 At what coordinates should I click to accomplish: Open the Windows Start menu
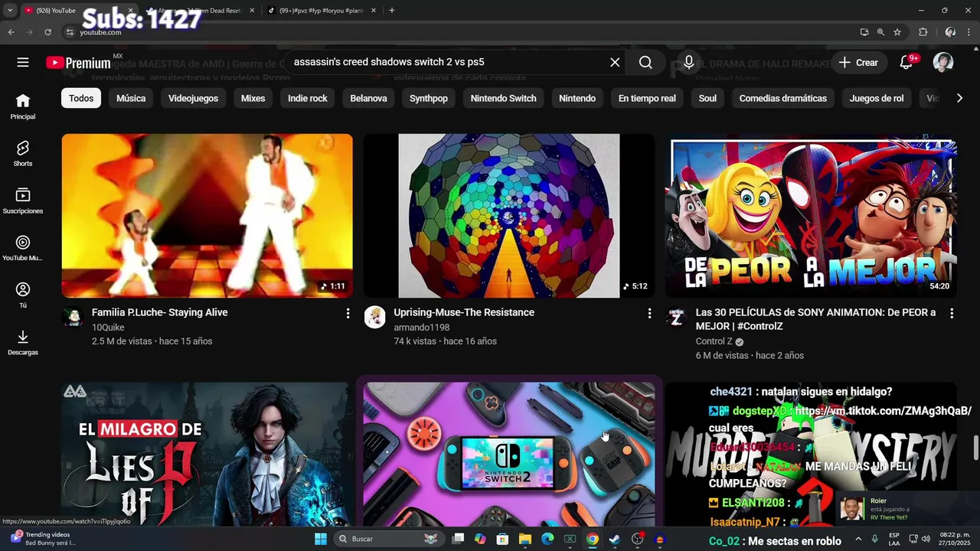(321, 539)
